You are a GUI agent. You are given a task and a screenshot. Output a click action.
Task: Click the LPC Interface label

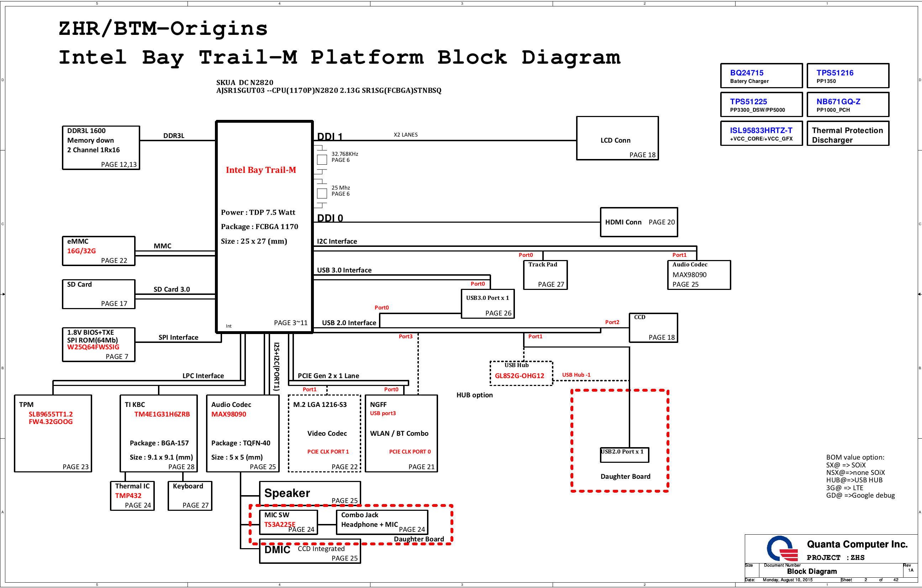coord(203,376)
